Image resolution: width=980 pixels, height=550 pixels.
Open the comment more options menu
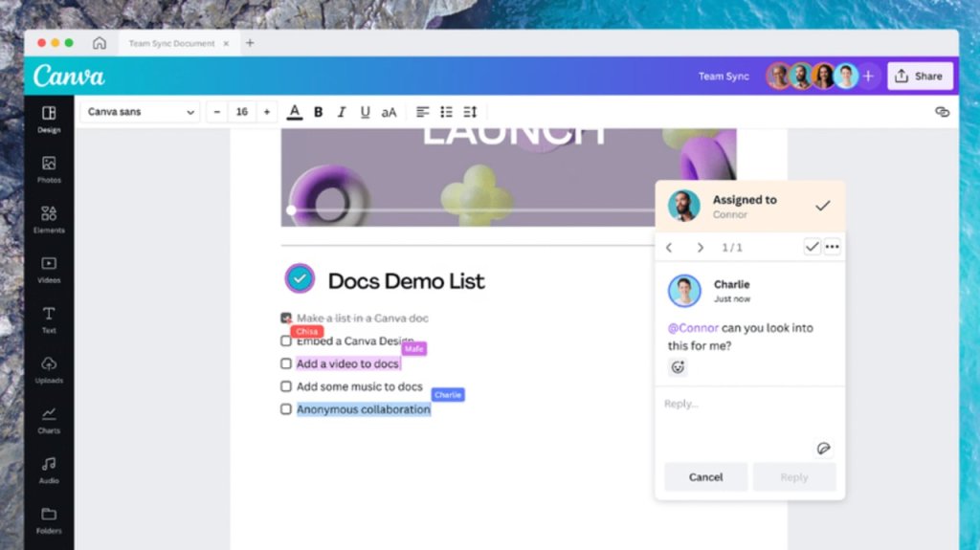(x=832, y=247)
